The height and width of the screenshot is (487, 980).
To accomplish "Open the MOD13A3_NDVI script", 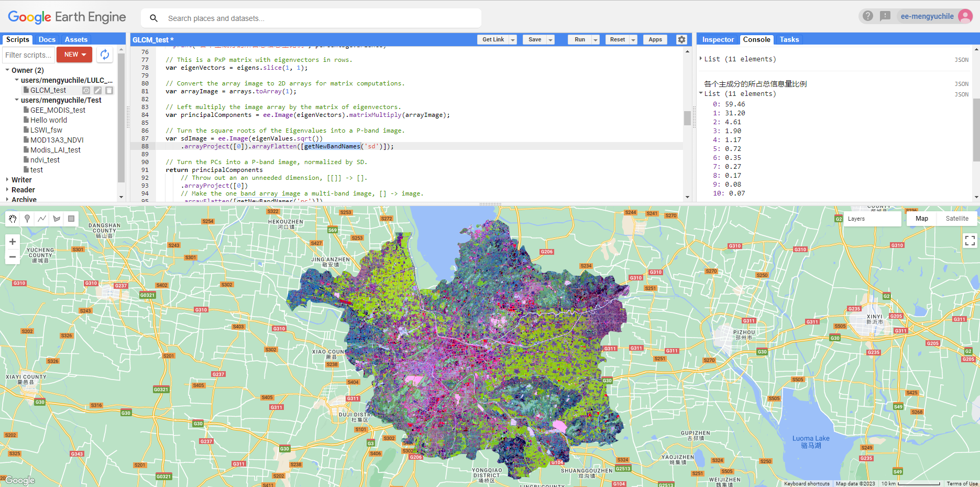I will [57, 140].
